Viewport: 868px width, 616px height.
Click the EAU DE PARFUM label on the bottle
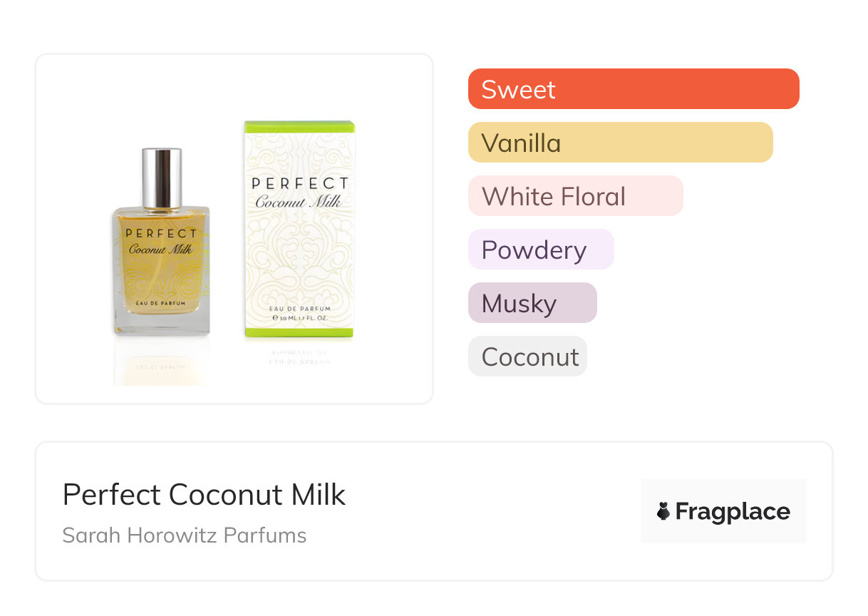click(161, 304)
